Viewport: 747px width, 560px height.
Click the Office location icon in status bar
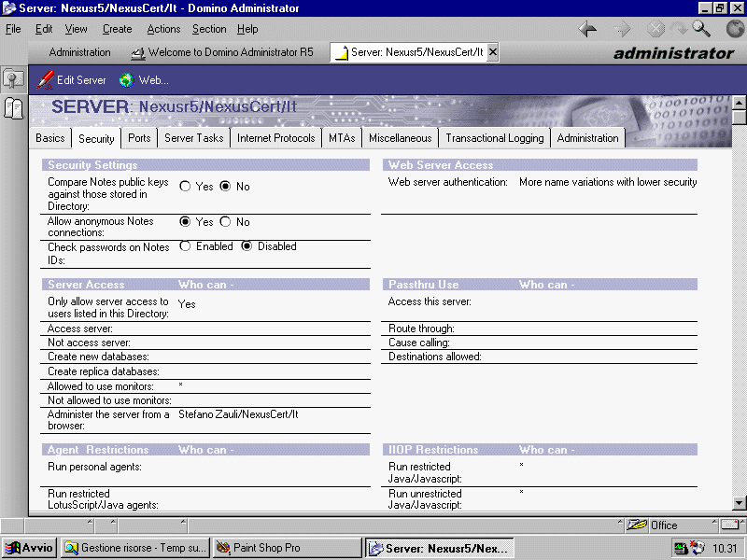[637, 525]
